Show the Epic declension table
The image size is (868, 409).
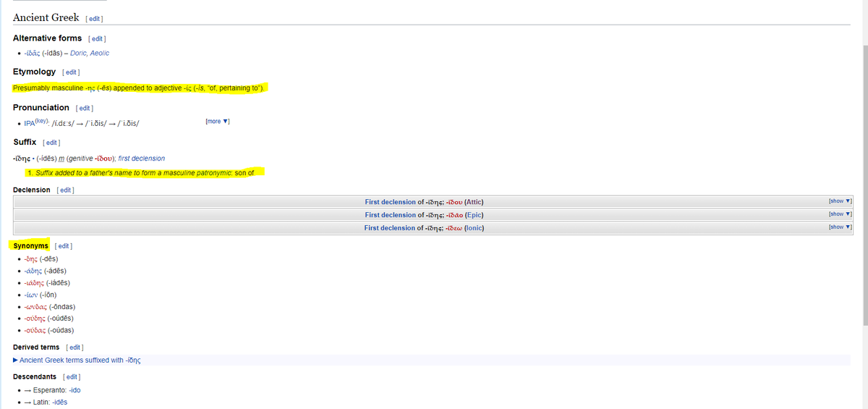pyautogui.click(x=840, y=214)
